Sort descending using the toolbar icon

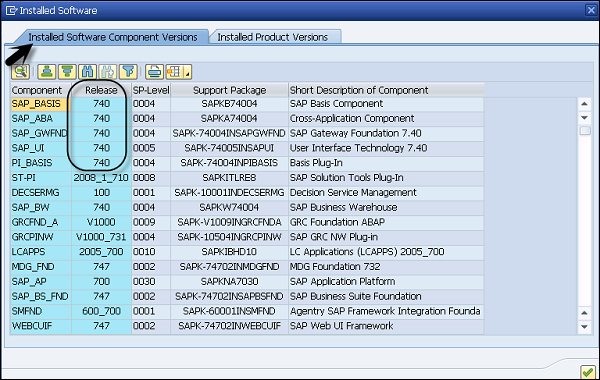click(67, 72)
